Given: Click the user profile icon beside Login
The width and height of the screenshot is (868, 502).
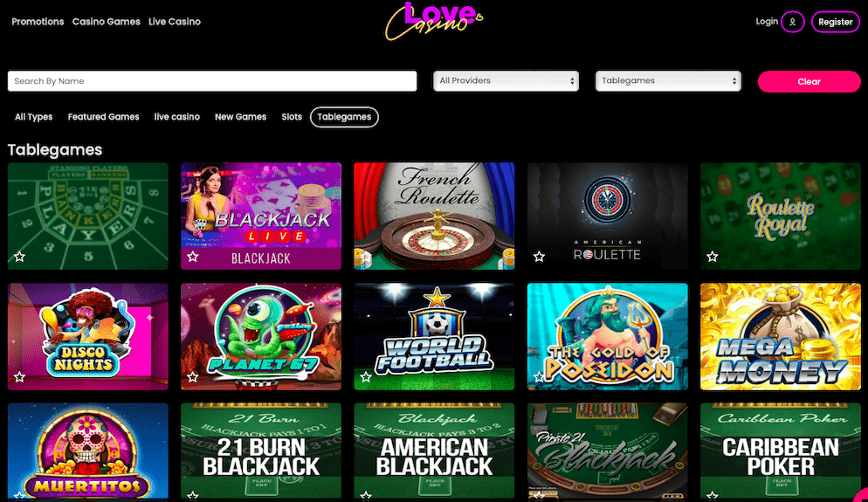Looking at the screenshot, I should click(x=792, y=22).
